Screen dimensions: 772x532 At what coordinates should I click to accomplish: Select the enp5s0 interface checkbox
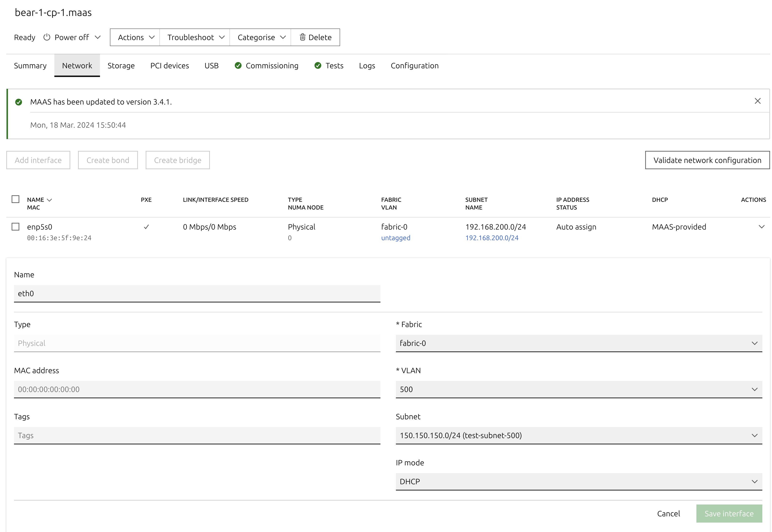click(x=15, y=227)
